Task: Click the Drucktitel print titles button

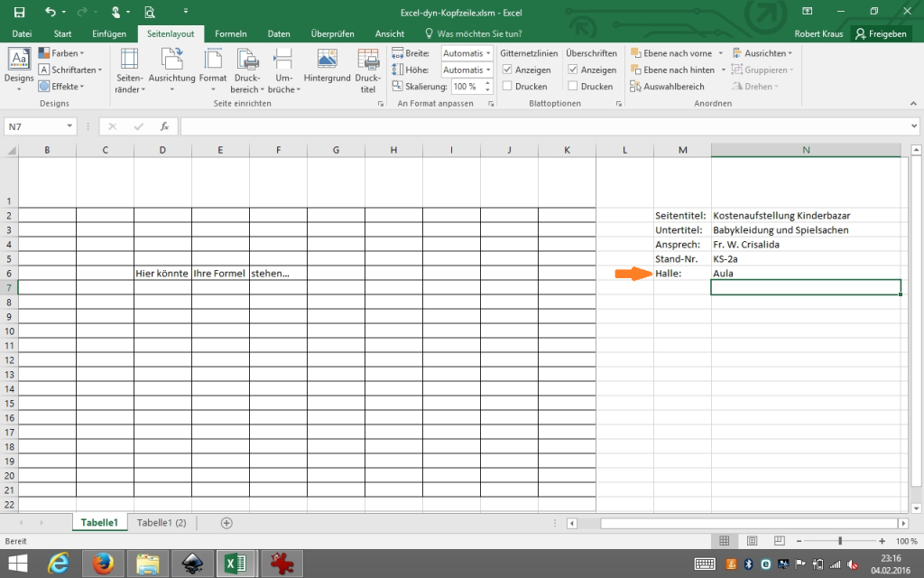Action: pyautogui.click(x=368, y=70)
